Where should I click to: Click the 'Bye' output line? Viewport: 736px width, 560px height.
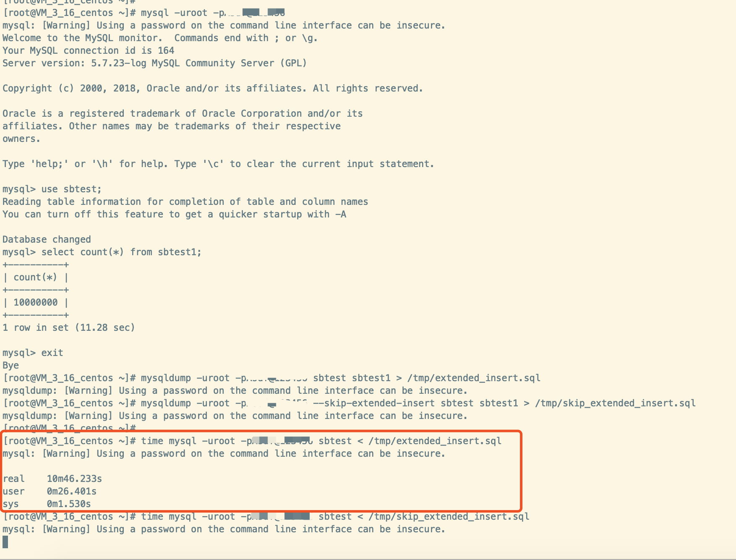pyautogui.click(x=10, y=365)
